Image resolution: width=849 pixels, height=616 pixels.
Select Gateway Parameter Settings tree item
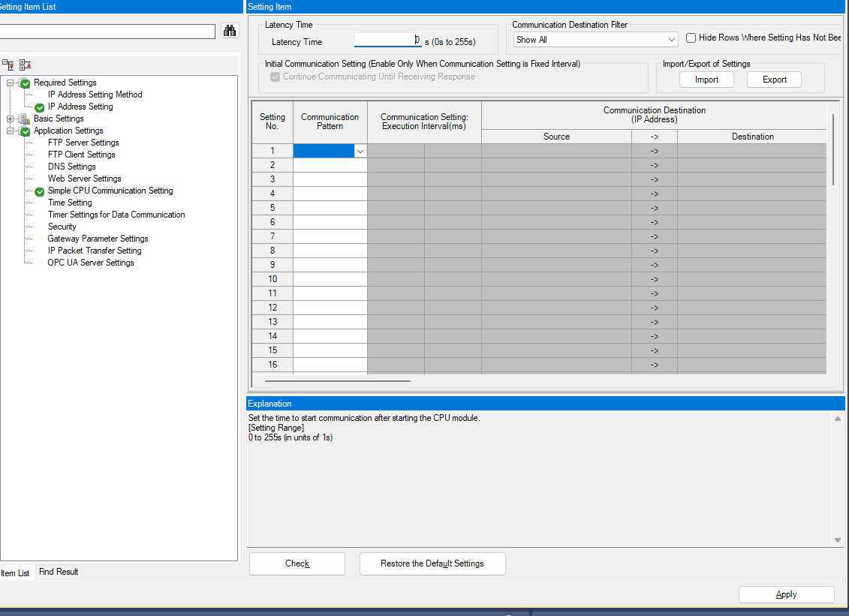tap(98, 239)
